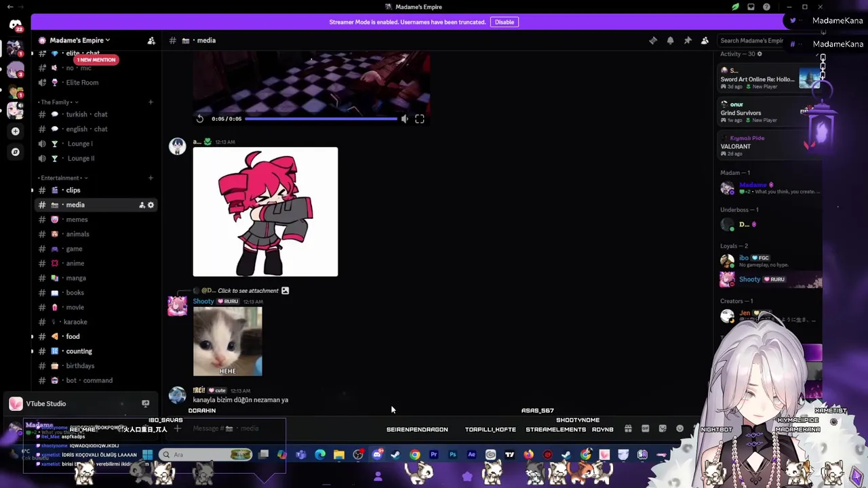The image size is (868, 488).
Task: Mute the video volume speaker icon
Action: [404, 119]
